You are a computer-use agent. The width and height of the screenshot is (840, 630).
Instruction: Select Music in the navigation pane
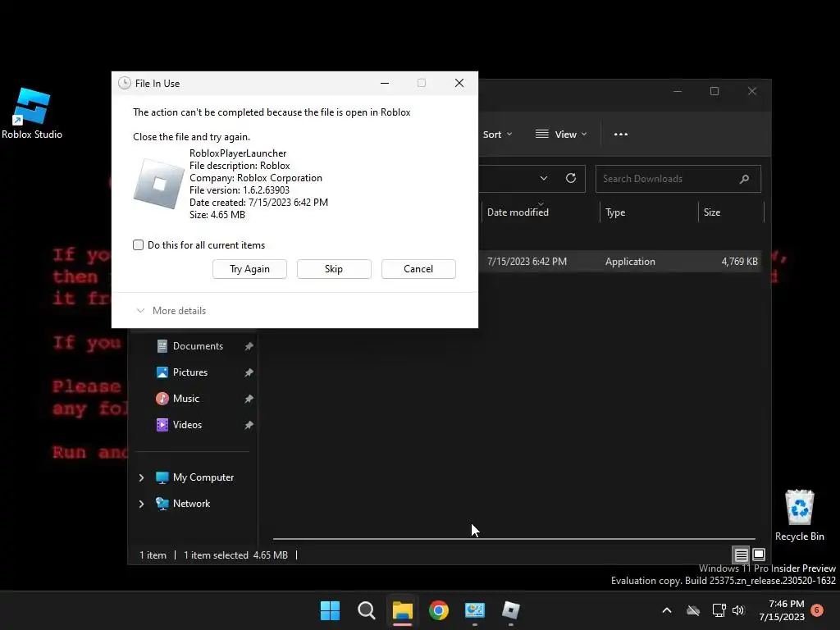[x=186, y=399]
